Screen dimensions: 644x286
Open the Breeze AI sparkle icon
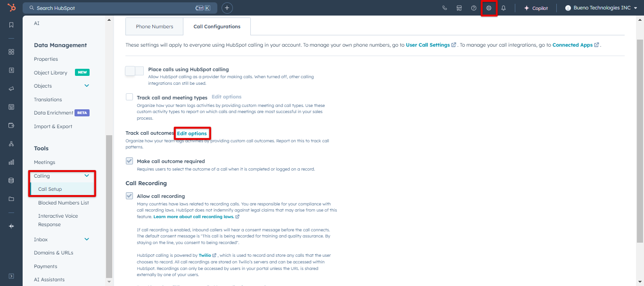pos(11,226)
